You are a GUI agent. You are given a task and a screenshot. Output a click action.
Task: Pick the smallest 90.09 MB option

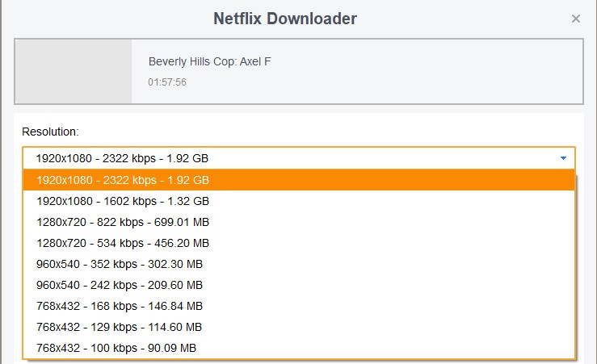116,348
